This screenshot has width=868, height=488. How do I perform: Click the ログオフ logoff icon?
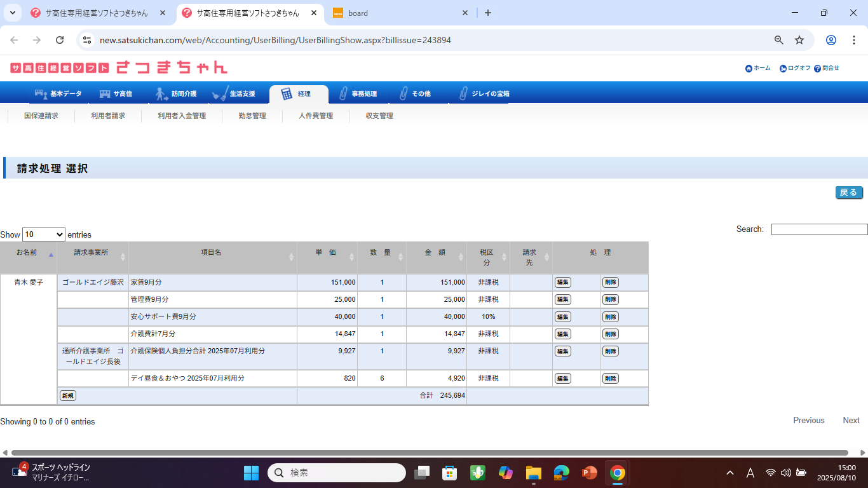click(x=783, y=69)
